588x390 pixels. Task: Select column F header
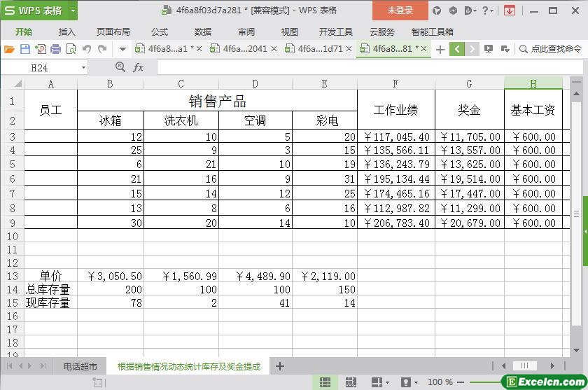395,83
